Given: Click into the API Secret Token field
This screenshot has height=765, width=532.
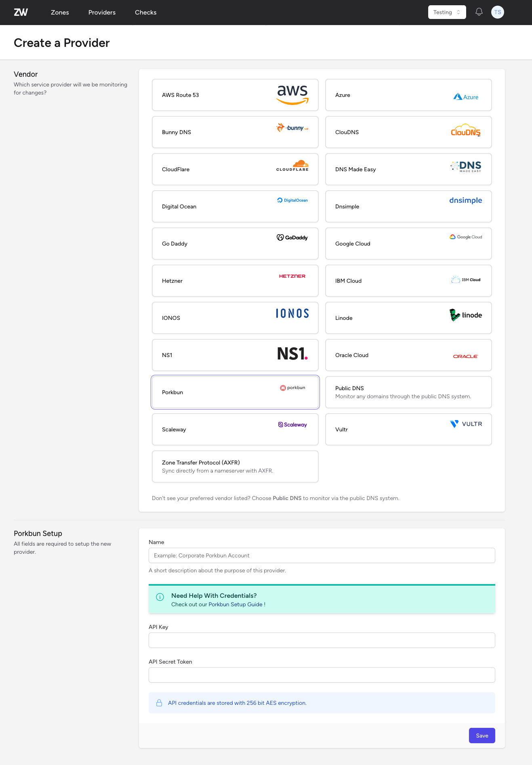Looking at the screenshot, I should (322, 675).
